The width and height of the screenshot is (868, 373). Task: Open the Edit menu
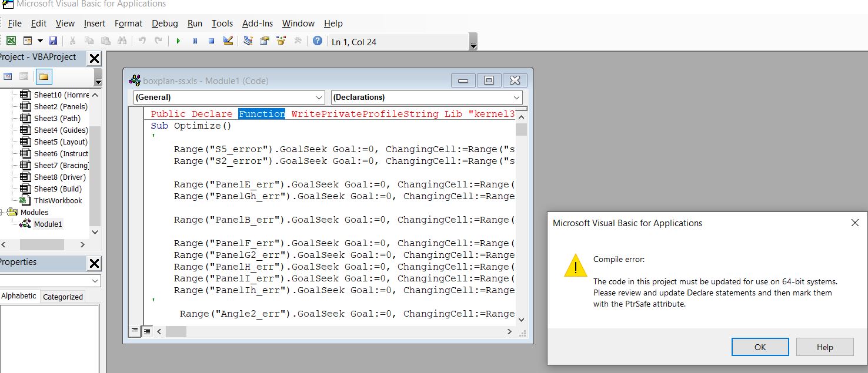pyautogui.click(x=39, y=23)
